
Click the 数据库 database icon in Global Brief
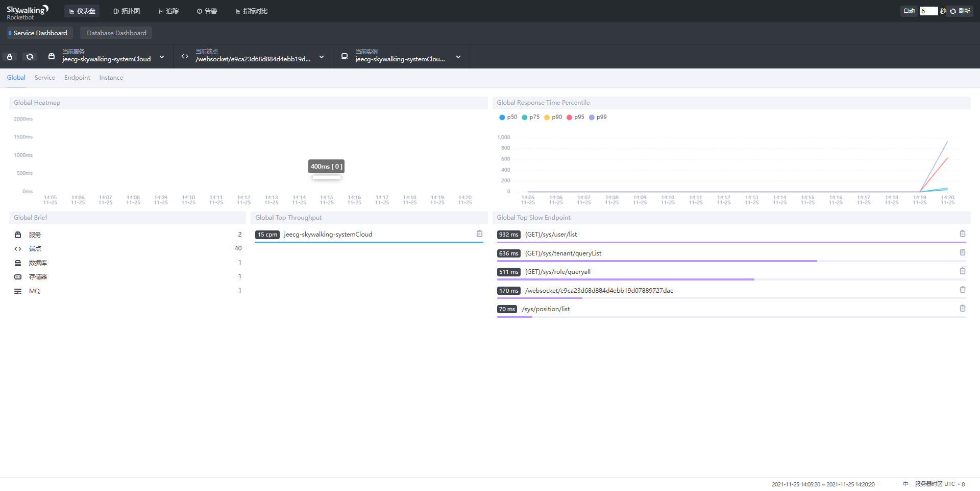coord(18,263)
